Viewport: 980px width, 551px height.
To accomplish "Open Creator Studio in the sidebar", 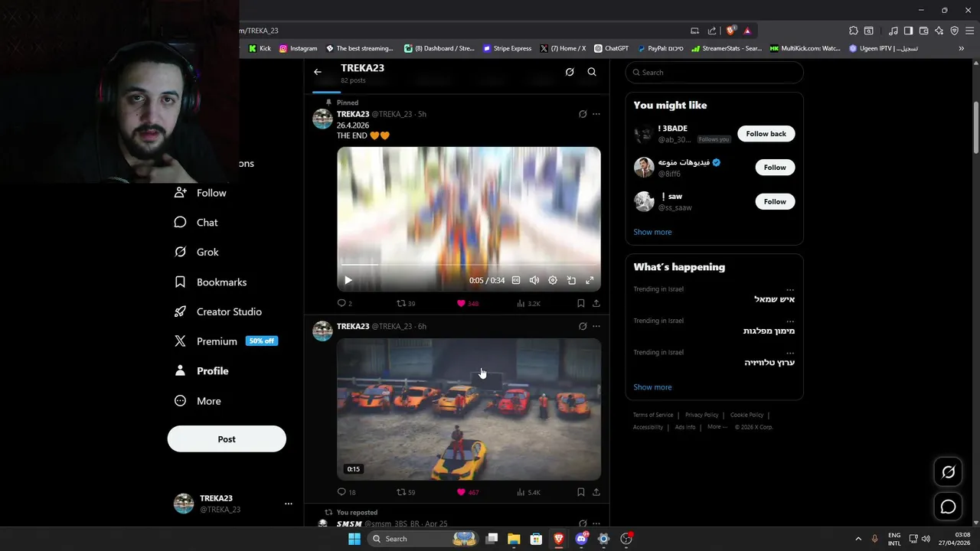I will tap(218, 311).
